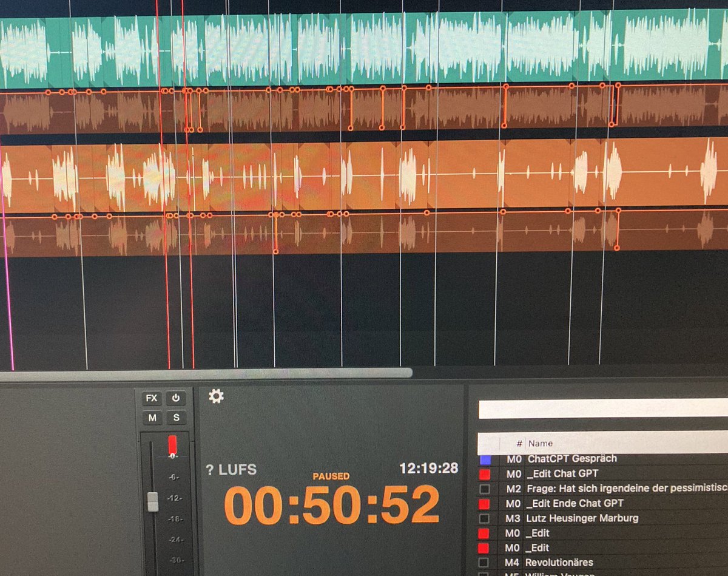Toggle the master FX bypass power button
The image size is (728, 576).
tap(176, 399)
